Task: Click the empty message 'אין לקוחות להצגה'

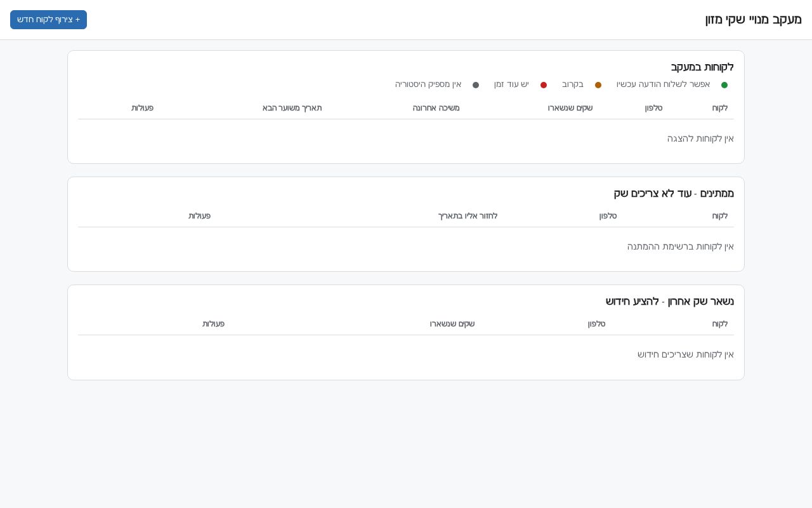Action: [700, 138]
